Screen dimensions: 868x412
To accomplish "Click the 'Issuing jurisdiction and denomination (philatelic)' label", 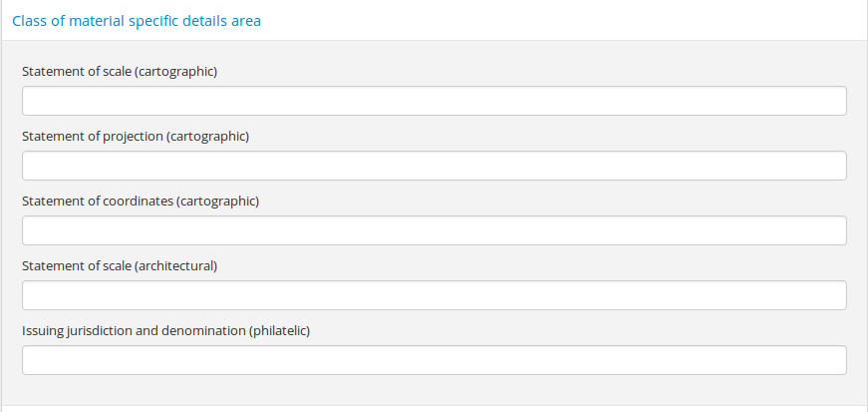I will [x=166, y=331].
